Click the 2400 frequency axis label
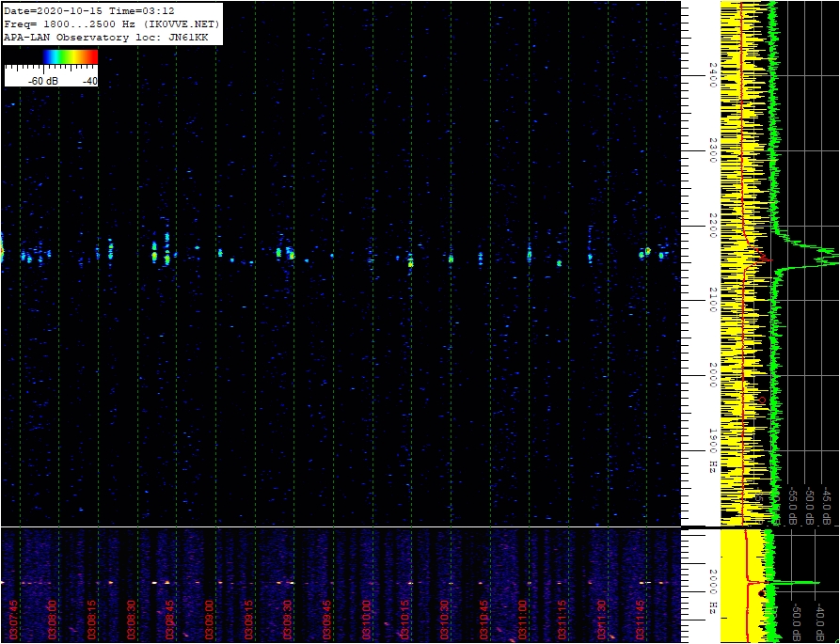The image size is (840, 644). (712, 75)
